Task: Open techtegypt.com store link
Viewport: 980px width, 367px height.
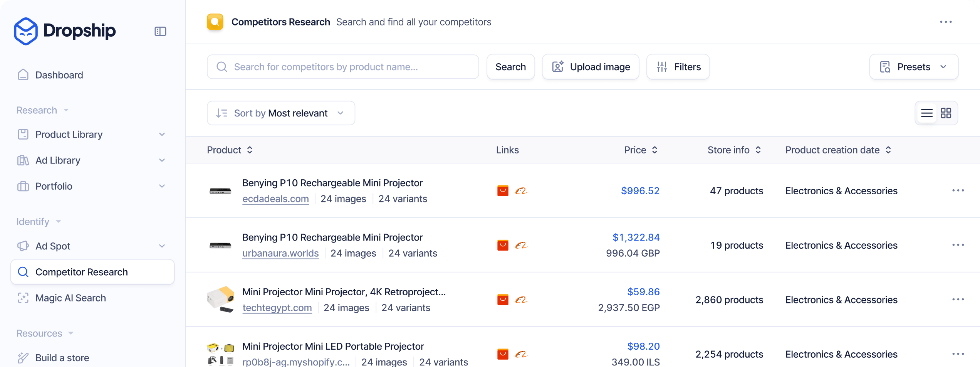Action: click(277, 308)
